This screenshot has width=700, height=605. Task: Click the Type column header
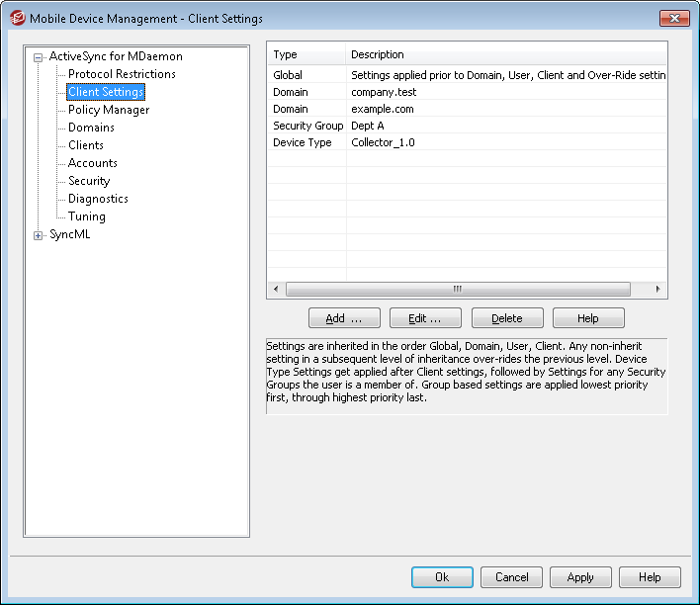coord(306,54)
